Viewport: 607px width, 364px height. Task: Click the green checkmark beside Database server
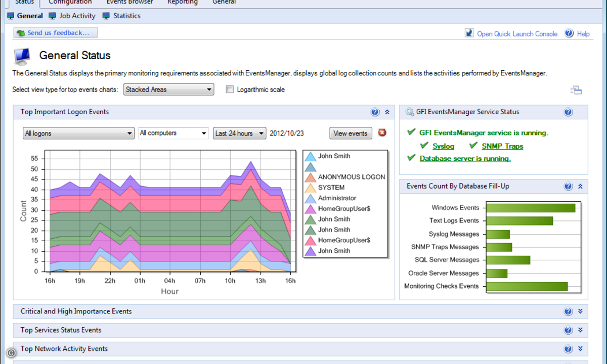[411, 158]
